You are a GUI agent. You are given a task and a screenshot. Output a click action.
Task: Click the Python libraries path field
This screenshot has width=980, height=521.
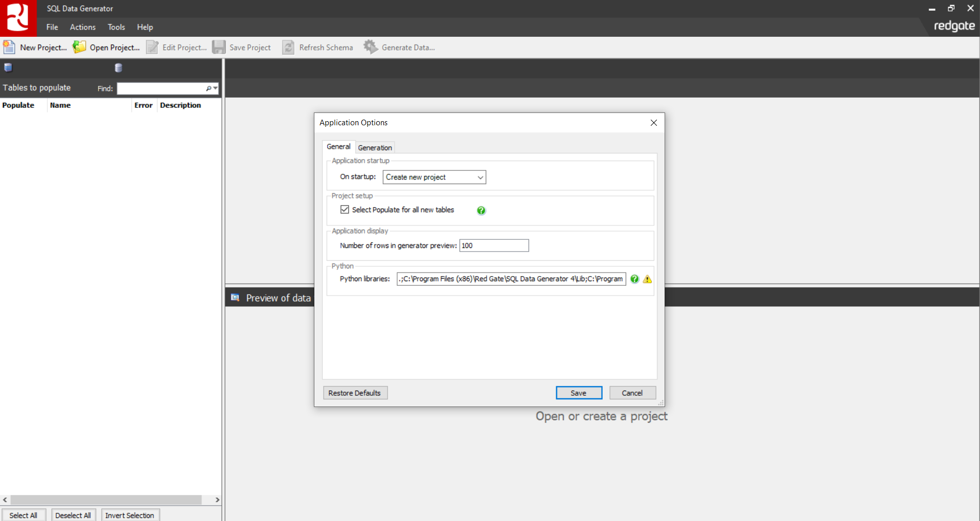[511, 279]
